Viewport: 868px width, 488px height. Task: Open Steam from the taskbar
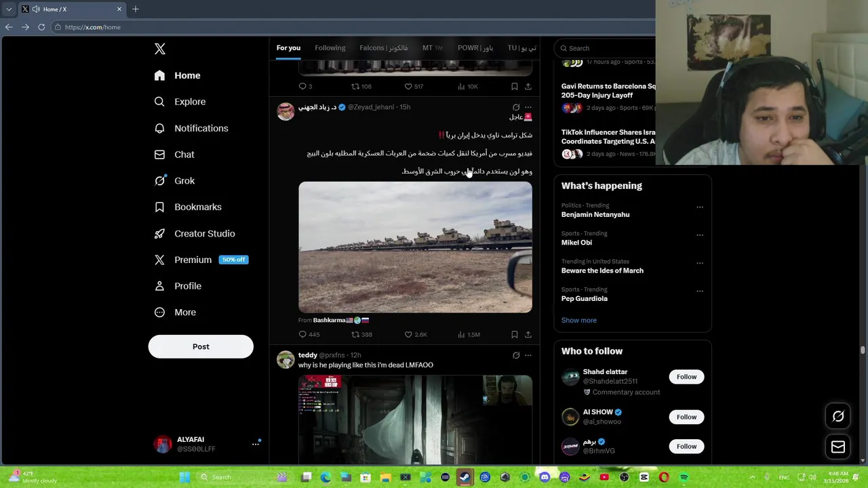point(465,477)
